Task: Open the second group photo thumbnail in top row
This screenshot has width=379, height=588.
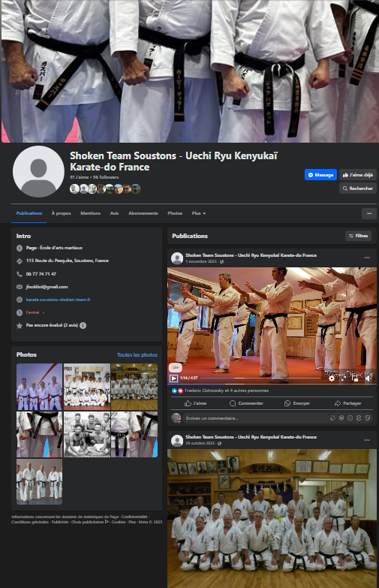Action: [87, 387]
